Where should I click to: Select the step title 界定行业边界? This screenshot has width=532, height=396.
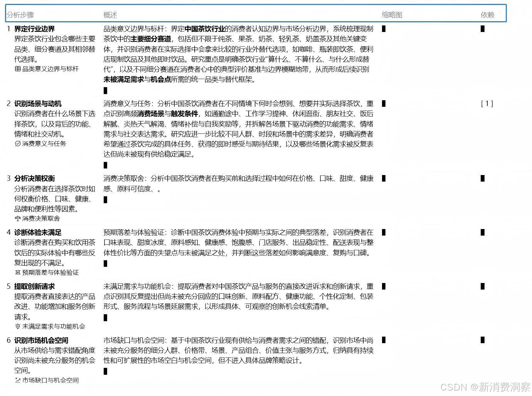35,29
